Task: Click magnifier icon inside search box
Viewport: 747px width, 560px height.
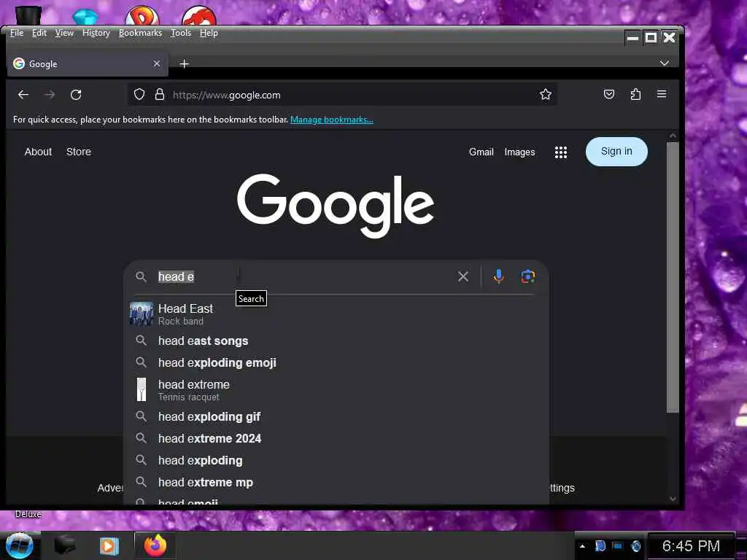Action: click(141, 276)
